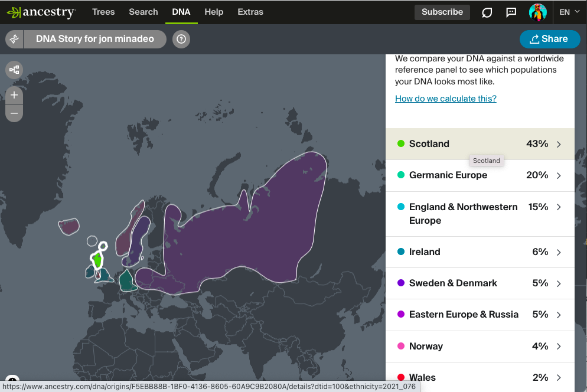Viewport: 587px width, 392px height.
Task: Click the map tree view icon
Action: tap(14, 70)
